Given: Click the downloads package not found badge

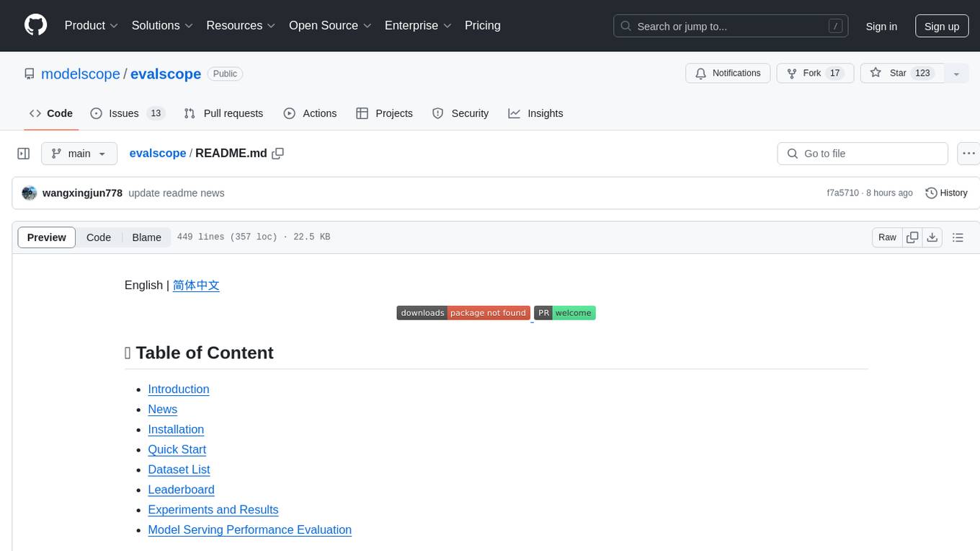Looking at the screenshot, I should (463, 313).
